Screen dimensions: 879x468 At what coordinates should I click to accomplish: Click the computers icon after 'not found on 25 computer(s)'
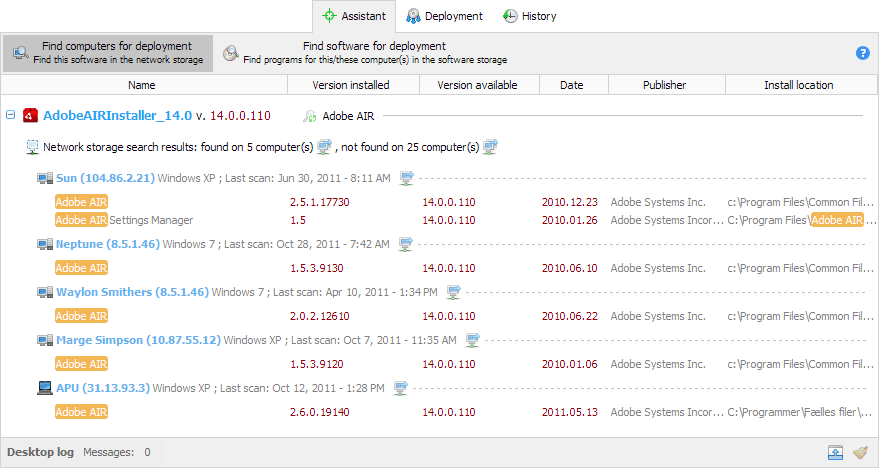click(490, 147)
